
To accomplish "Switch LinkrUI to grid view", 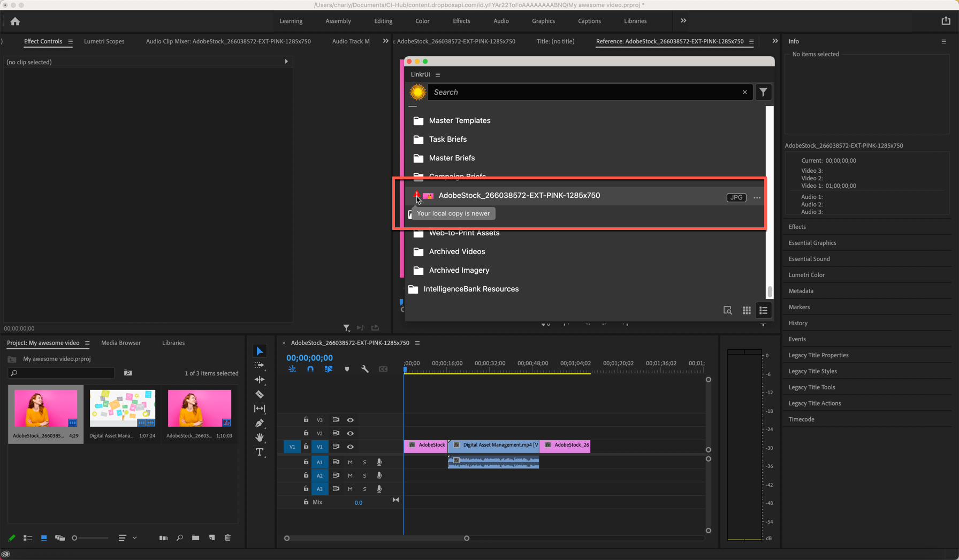I will (747, 311).
